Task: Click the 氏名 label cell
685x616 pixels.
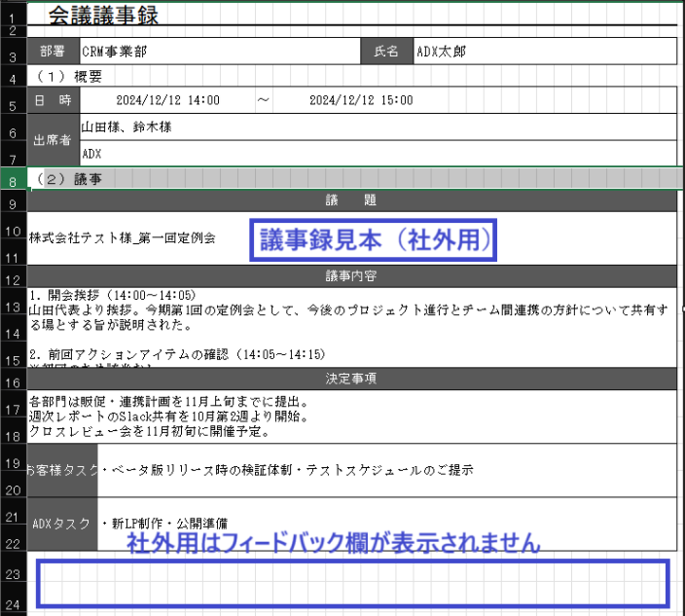Action: click(x=386, y=52)
